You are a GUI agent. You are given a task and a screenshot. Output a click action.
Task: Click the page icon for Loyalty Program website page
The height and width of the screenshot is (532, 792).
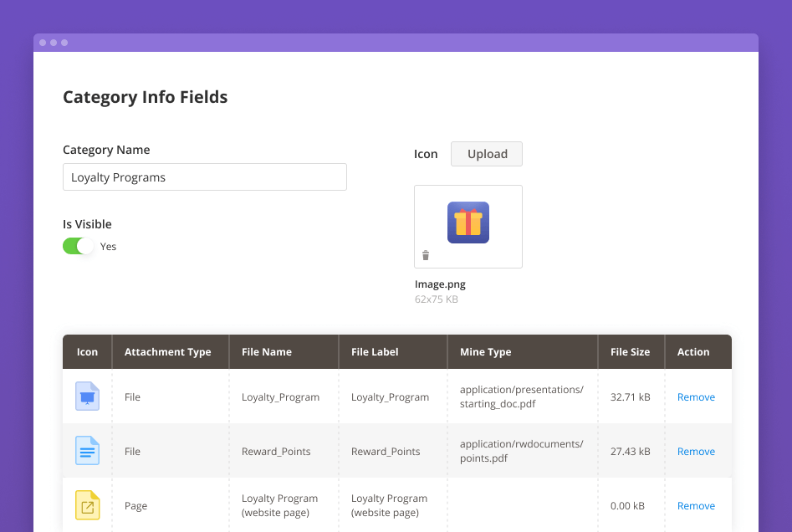pos(87,505)
